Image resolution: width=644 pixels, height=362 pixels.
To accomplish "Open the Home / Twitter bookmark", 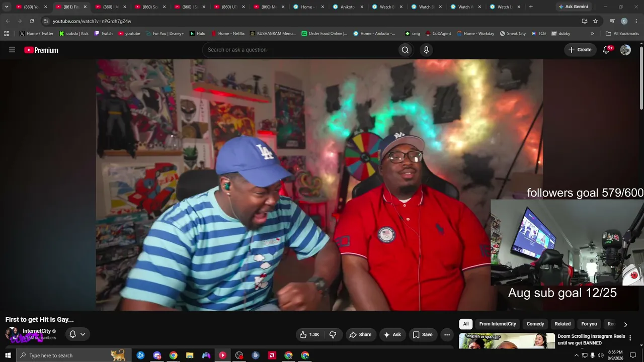I will (36, 34).
